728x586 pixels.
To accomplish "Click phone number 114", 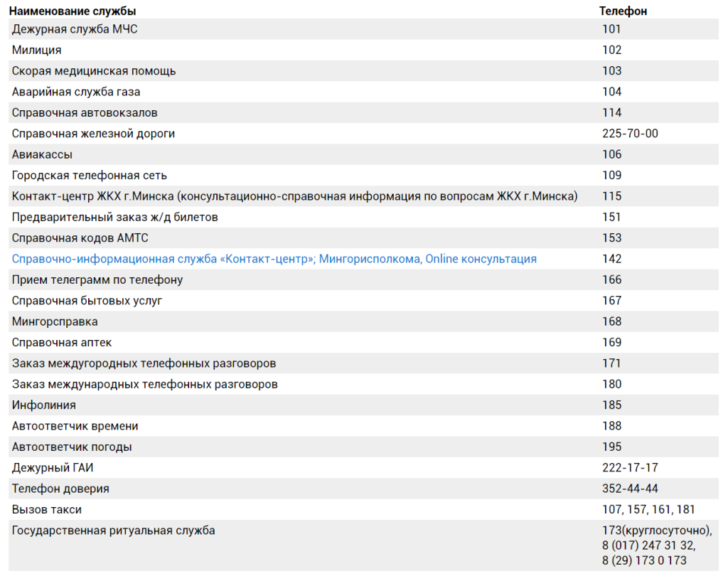I will coord(612,112).
